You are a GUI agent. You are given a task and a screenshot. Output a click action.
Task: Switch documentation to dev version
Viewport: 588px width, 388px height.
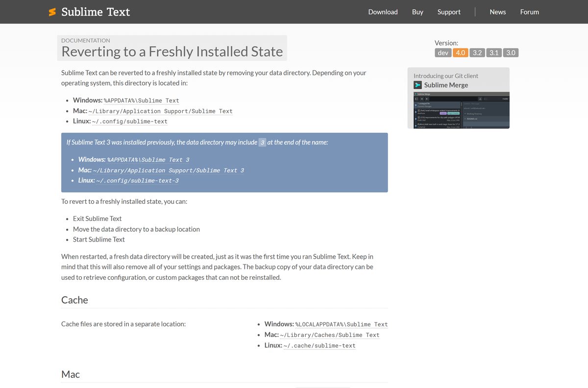point(443,52)
